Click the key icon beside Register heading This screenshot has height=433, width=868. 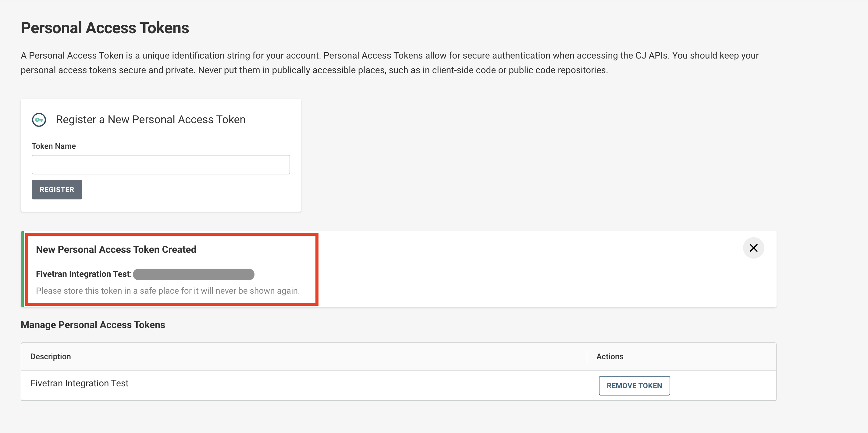[39, 120]
